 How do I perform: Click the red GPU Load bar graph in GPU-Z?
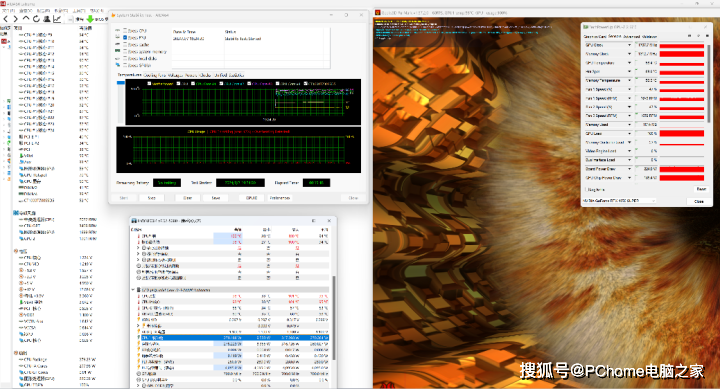(681, 134)
